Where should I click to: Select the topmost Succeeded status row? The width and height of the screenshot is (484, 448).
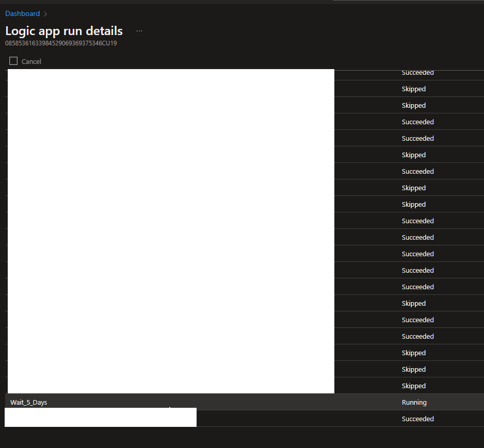[418, 72]
